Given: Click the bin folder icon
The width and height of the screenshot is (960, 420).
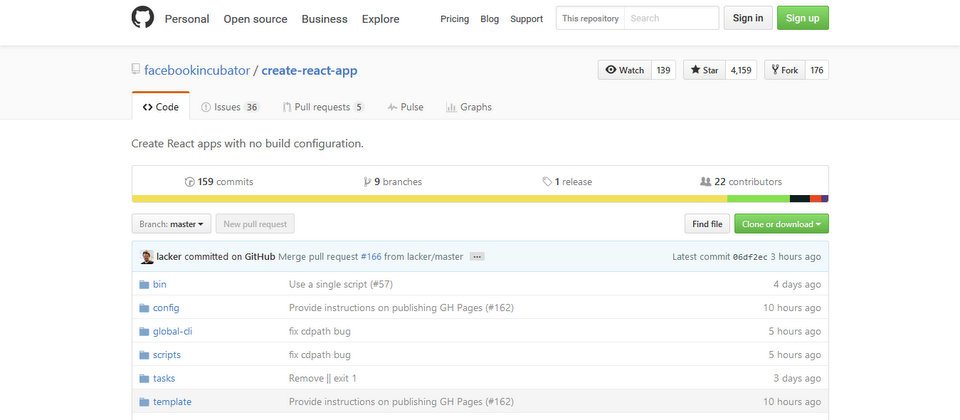Looking at the screenshot, I should (x=144, y=285).
